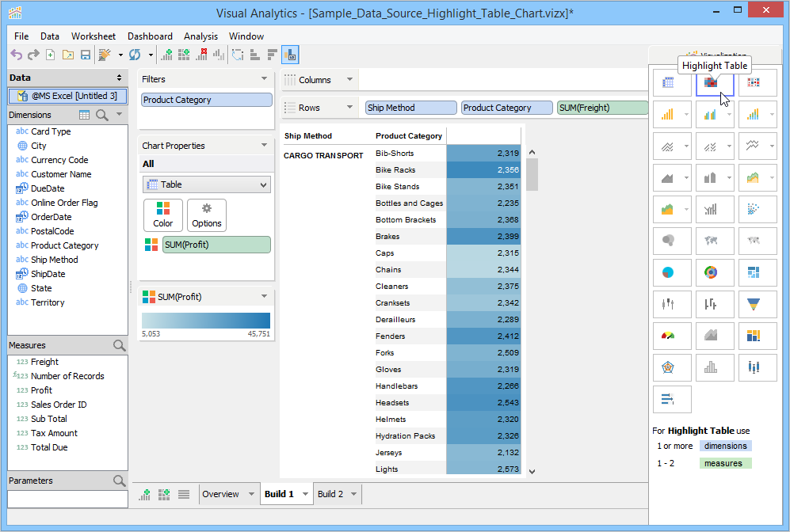Expand the Filters panel dropdown arrow
Viewport: 790px width, 532px height.
coord(265,79)
